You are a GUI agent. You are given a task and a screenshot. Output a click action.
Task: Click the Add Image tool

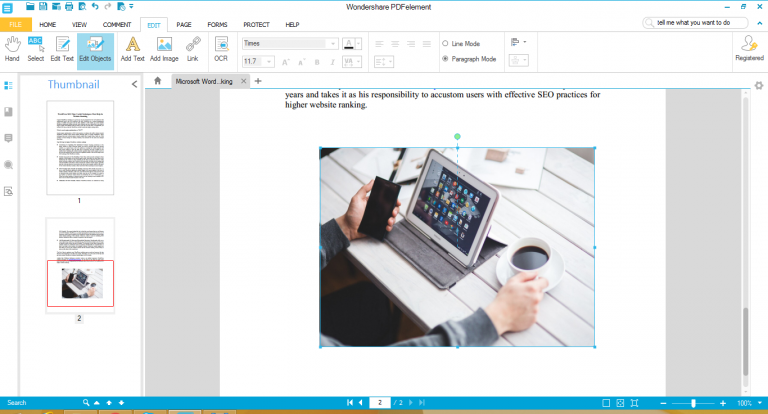click(164, 48)
